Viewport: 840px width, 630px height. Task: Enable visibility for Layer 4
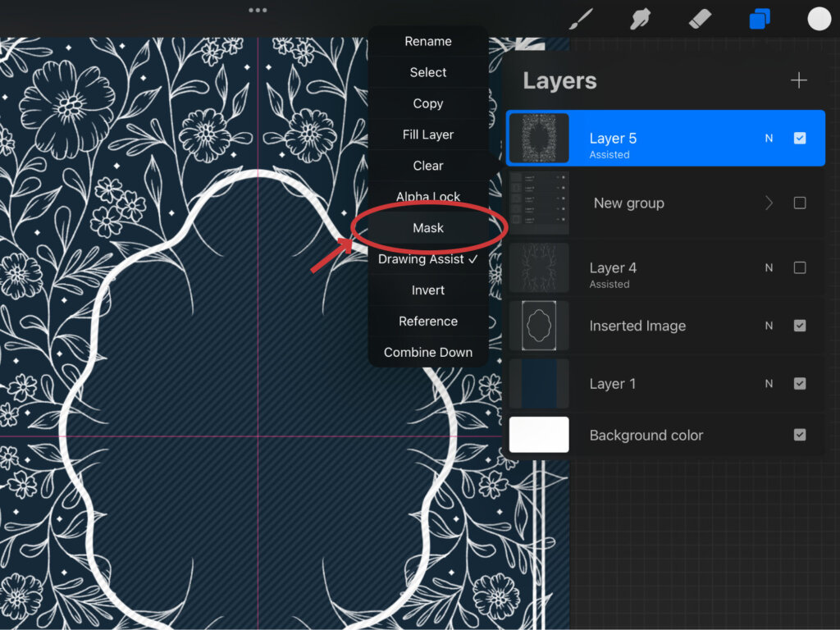click(800, 268)
